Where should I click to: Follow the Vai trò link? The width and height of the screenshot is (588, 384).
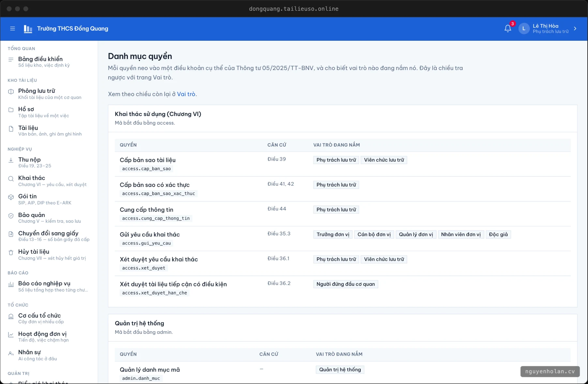(186, 94)
